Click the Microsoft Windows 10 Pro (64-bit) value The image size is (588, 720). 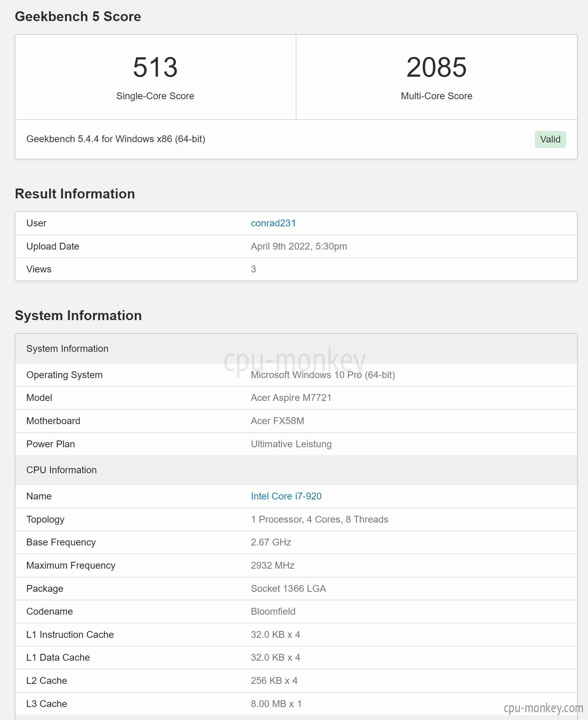(x=323, y=375)
